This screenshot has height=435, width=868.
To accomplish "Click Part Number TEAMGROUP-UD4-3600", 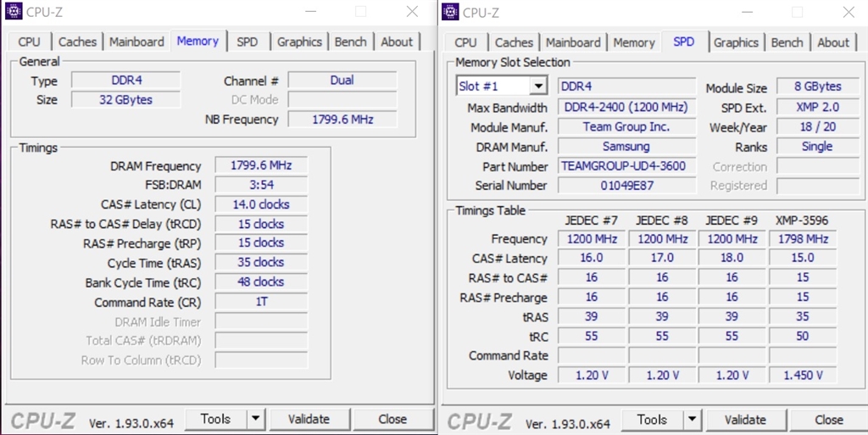I will coord(626,166).
